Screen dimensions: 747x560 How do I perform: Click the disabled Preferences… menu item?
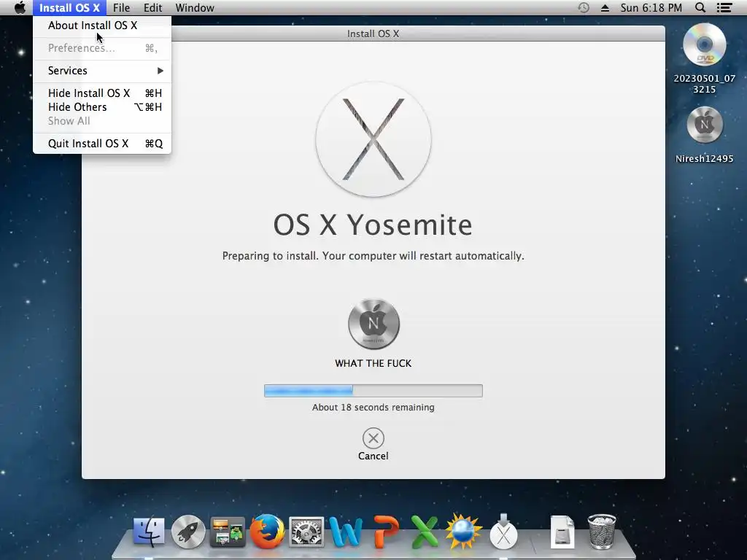tap(102, 48)
